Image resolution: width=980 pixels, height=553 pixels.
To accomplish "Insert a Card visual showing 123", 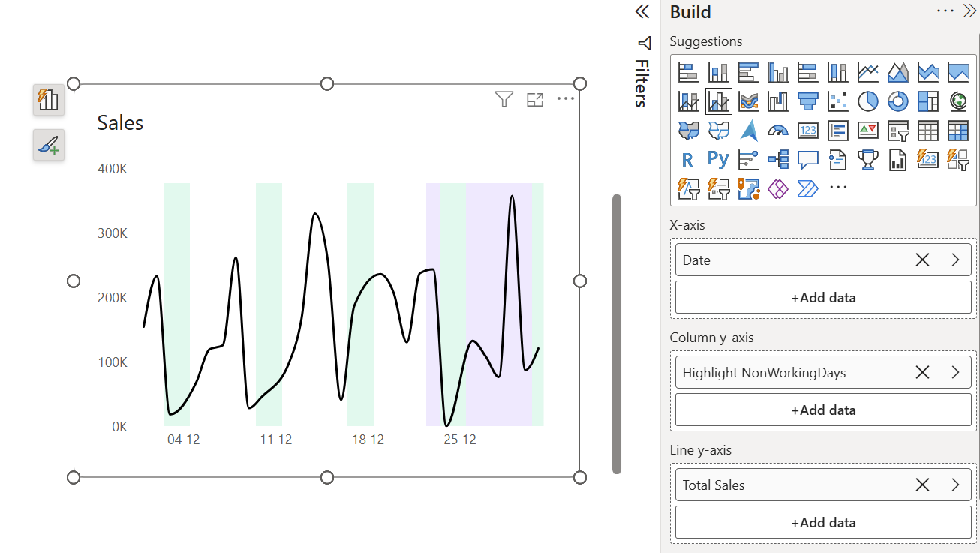I will tap(808, 131).
